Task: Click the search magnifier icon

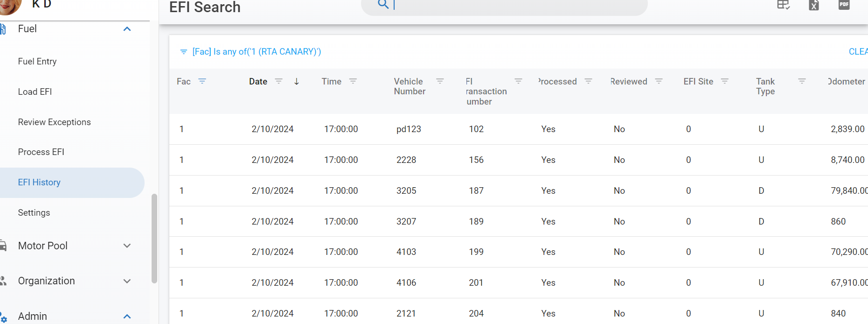Action: click(383, 5)
